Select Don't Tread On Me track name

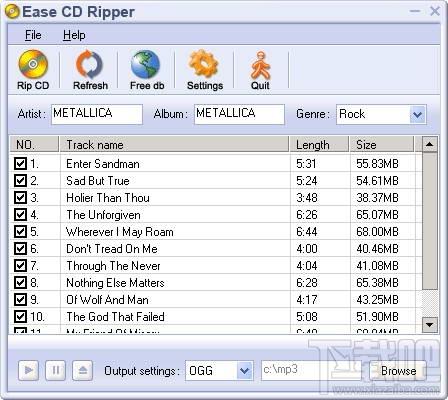112,249
